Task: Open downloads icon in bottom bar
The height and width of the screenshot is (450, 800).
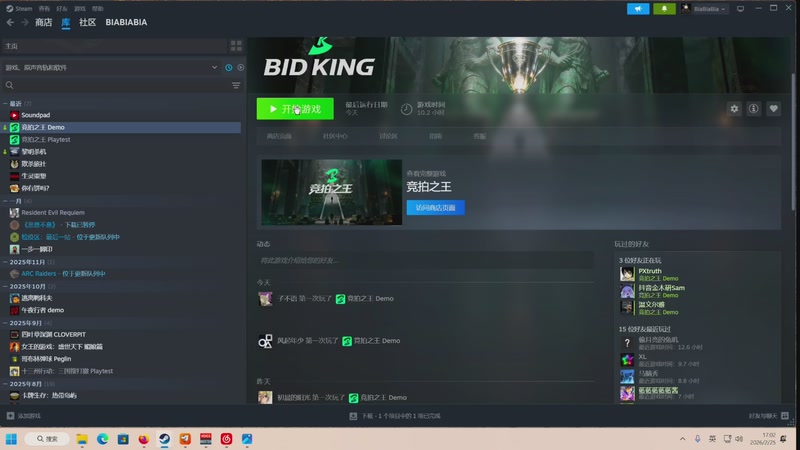Action: click(353, 416)
